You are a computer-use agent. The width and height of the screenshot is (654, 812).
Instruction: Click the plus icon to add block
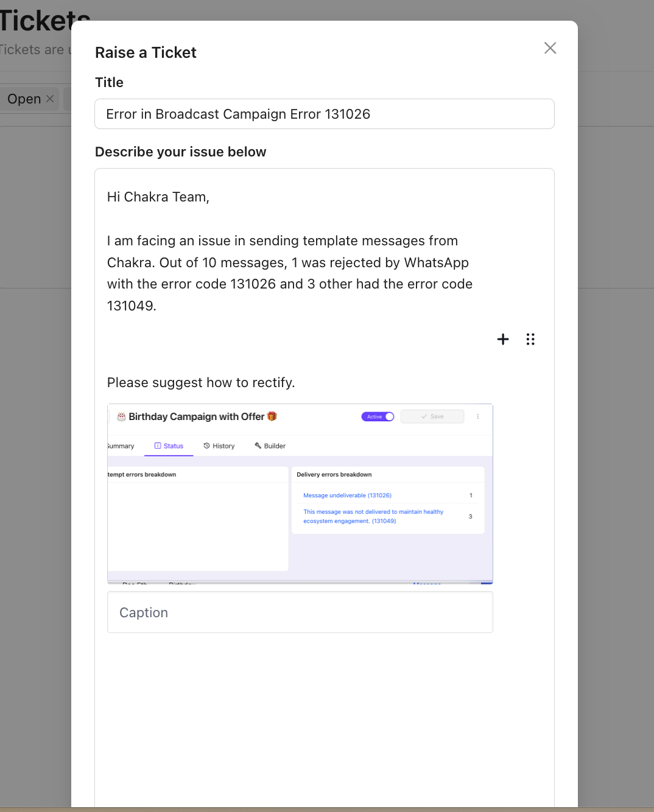pos(503,339)
